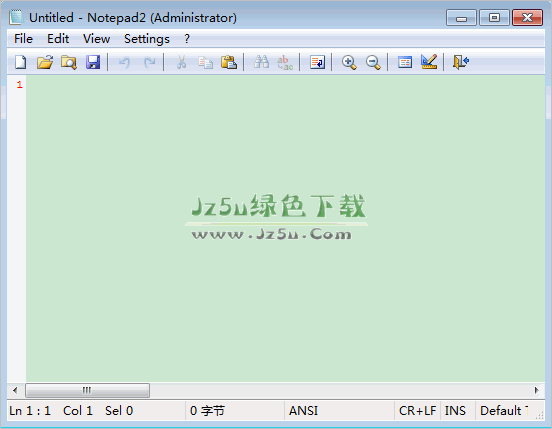Screen dimensions: 552x429
Task: Open Replace with the ab/ac icon
Action: click(x=285, y=62)
